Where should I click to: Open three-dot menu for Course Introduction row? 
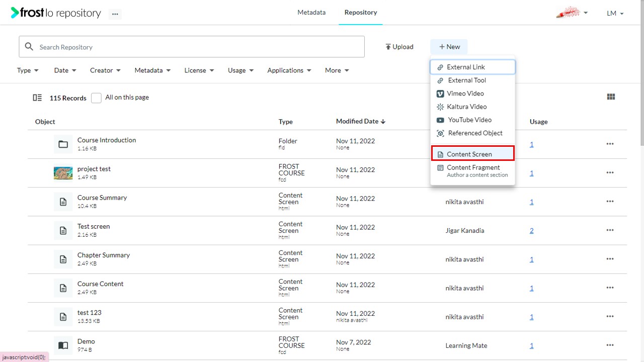(x=610, y=144)
